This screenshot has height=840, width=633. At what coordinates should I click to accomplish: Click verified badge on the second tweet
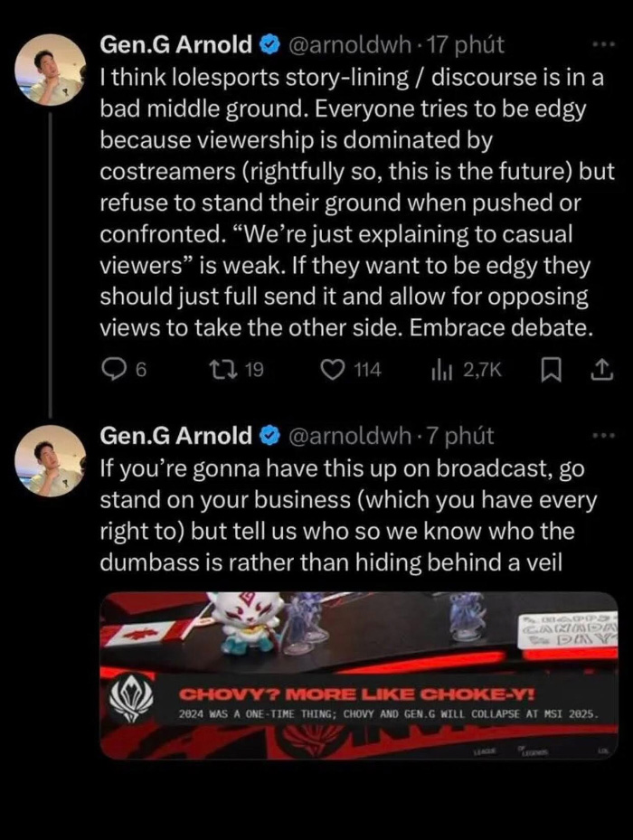pyautogui.click(x=269, y=436)
